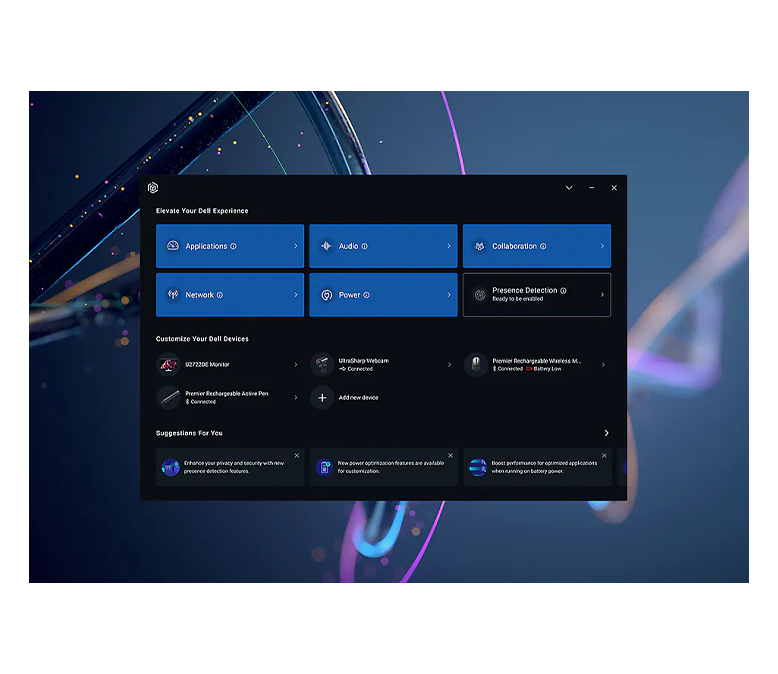Open the Applications tile
The image size is (778, 674).
(229, 246)
